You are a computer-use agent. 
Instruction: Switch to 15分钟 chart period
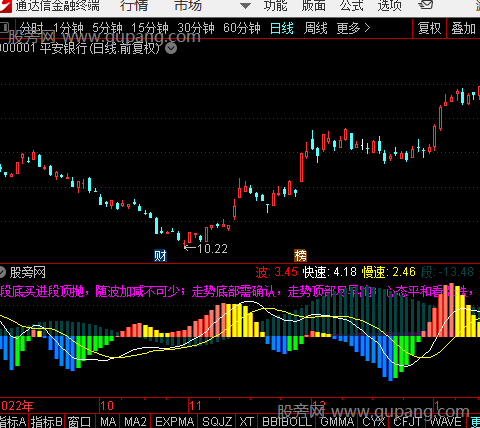150,28
